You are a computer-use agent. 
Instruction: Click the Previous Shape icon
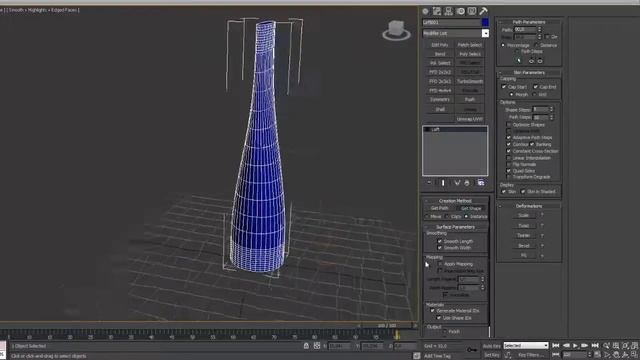coord(531,61)
